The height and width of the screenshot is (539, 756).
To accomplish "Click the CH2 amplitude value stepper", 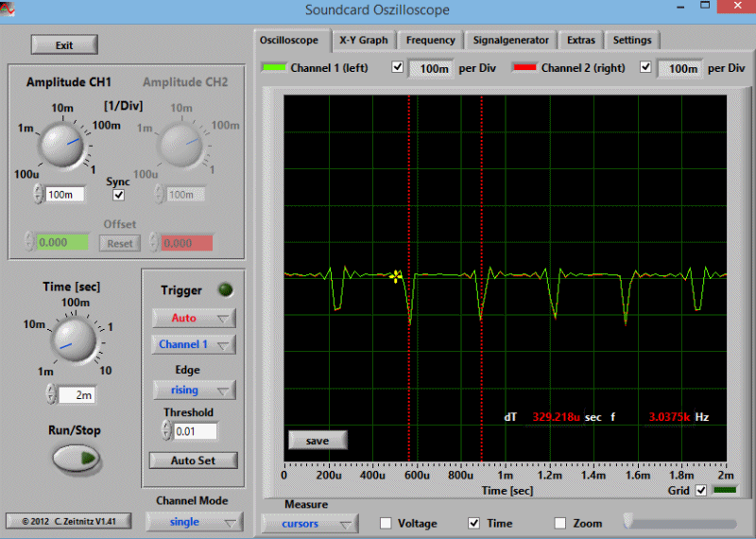I will click(158, 194).
